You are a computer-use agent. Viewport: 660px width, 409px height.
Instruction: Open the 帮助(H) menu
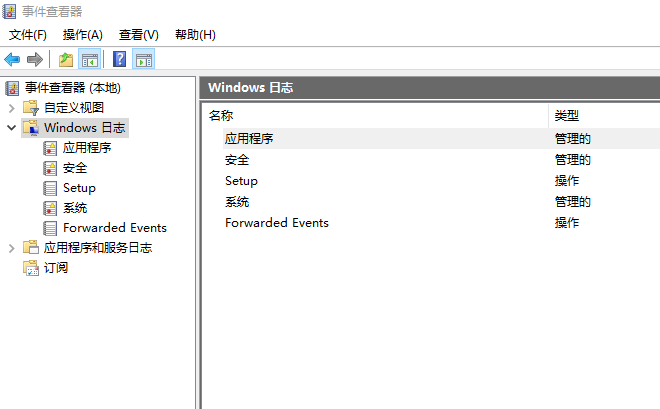coord(195,35)
